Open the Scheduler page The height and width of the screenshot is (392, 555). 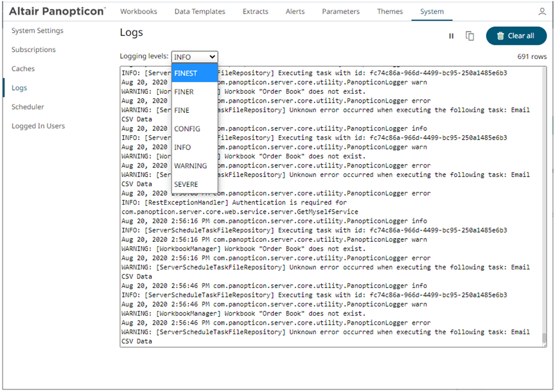[28, 107]
